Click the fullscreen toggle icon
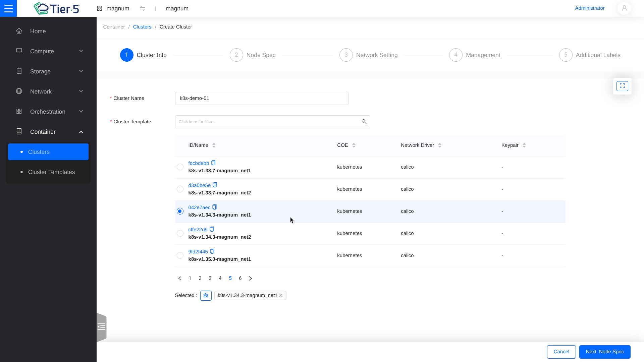The height and width of the screenshot is (362, 644). [x=622, y=86]
